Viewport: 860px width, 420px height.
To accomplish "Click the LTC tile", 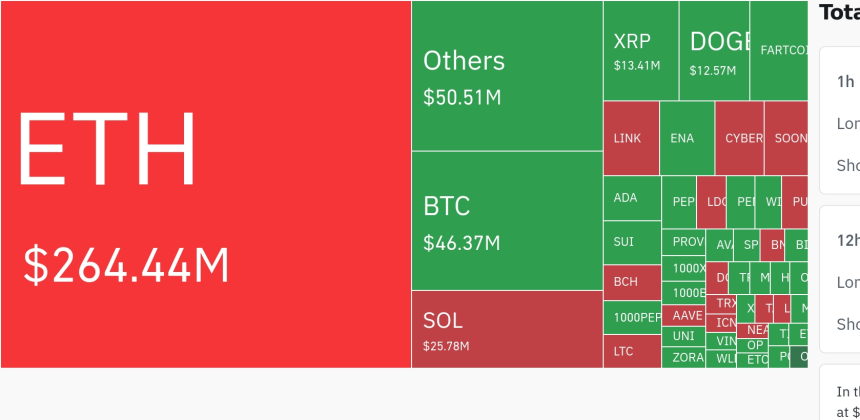I will point(632,351).
